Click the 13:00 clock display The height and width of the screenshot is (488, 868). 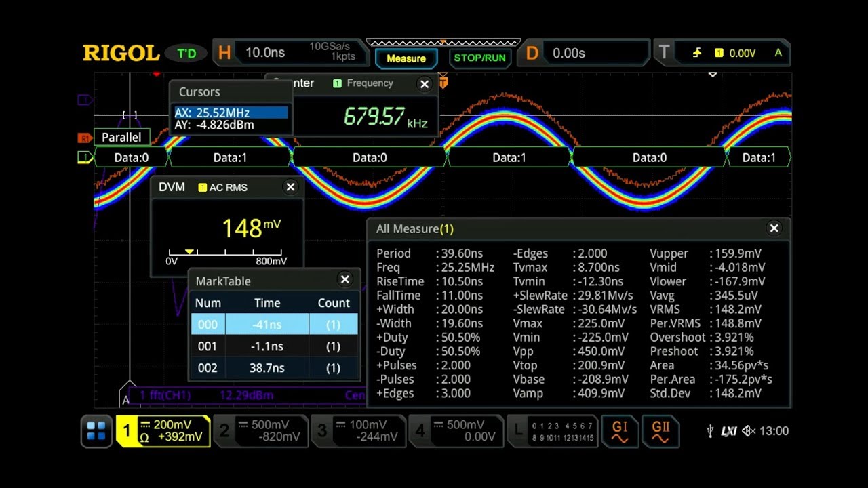click(x=774, y=431)
